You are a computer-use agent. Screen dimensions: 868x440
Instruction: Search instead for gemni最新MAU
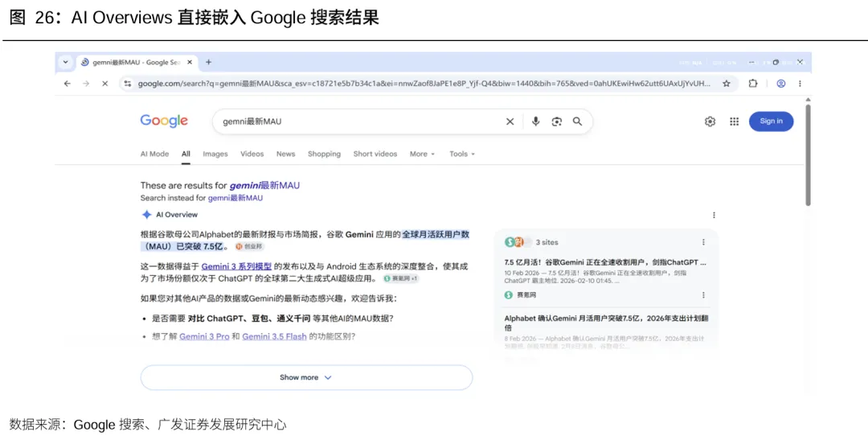(x=235, y=198)
